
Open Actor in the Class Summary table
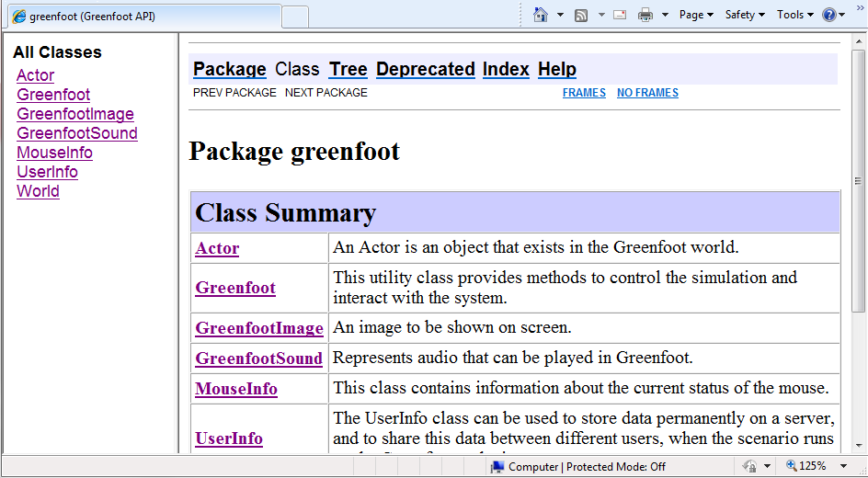pos(217,248)
